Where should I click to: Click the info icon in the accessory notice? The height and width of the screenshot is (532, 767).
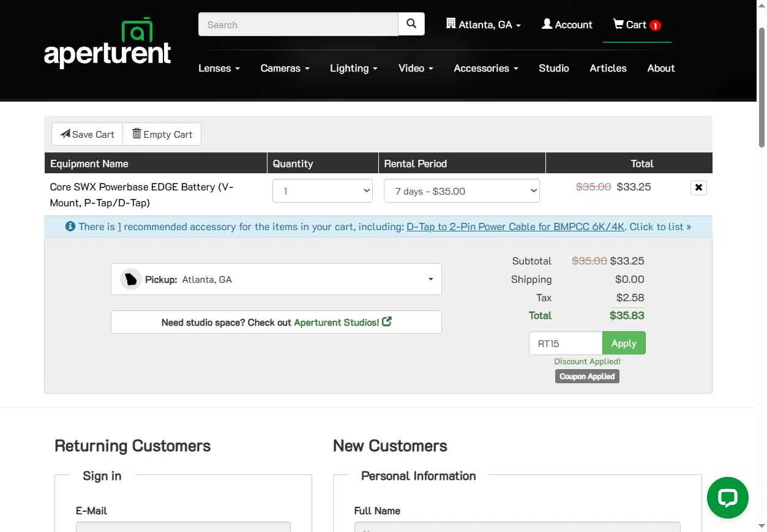click(x=70, y=227)
